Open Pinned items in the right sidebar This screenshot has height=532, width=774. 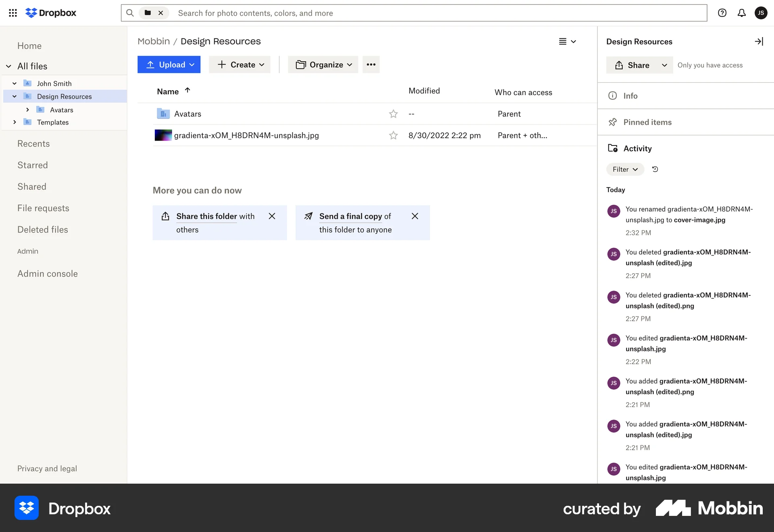[x=647, y=122]
